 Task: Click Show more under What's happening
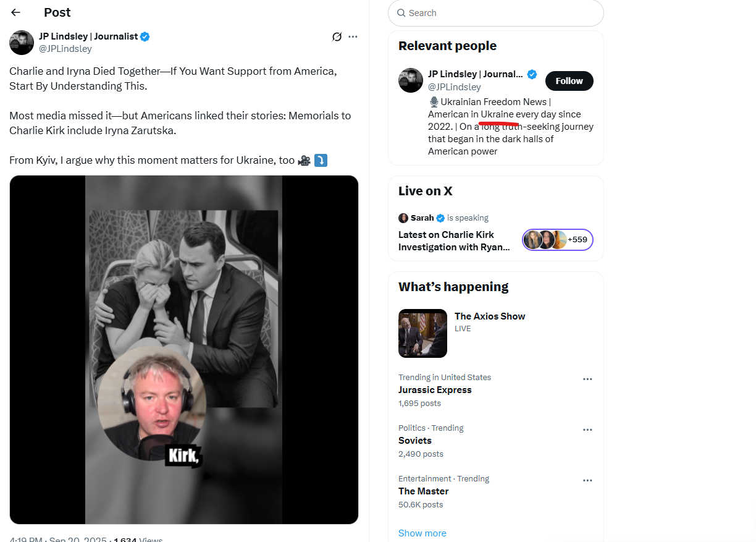tap(422, 533)
